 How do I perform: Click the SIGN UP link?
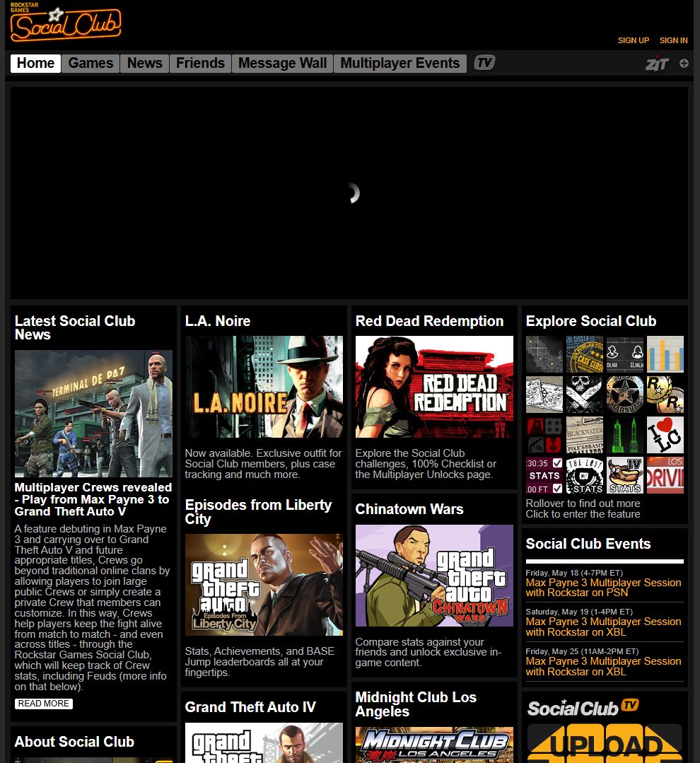point(634,40)
